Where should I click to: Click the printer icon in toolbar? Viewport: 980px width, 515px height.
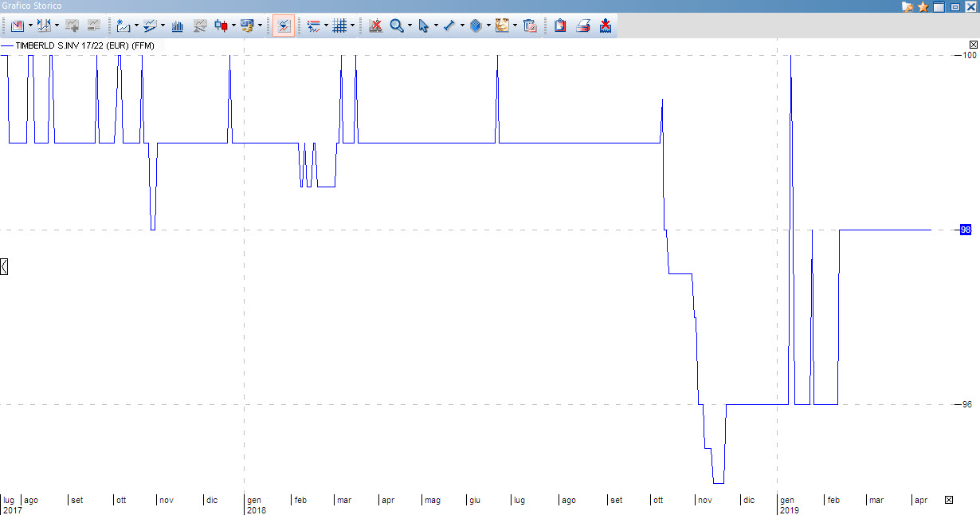point(583,26)
